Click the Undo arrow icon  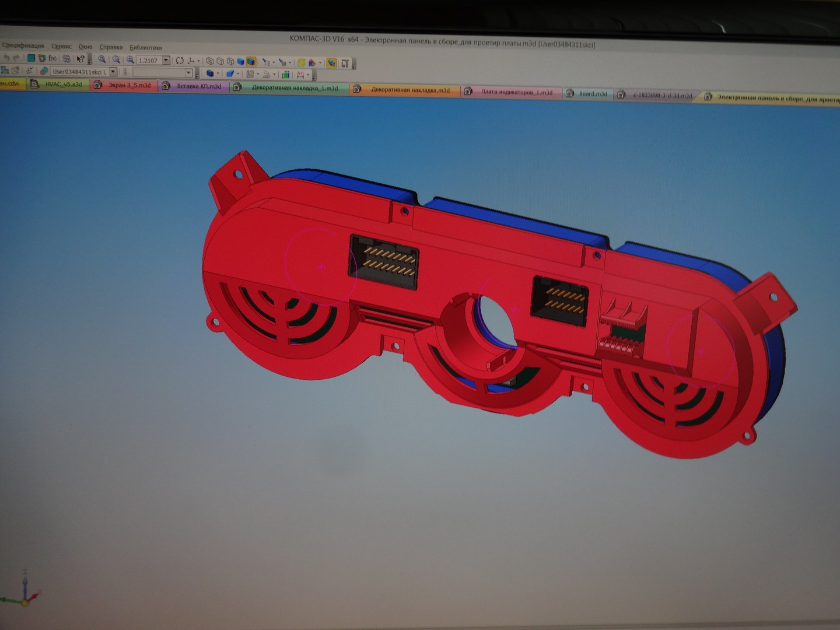pyautogui.click(x=6, y=58)
